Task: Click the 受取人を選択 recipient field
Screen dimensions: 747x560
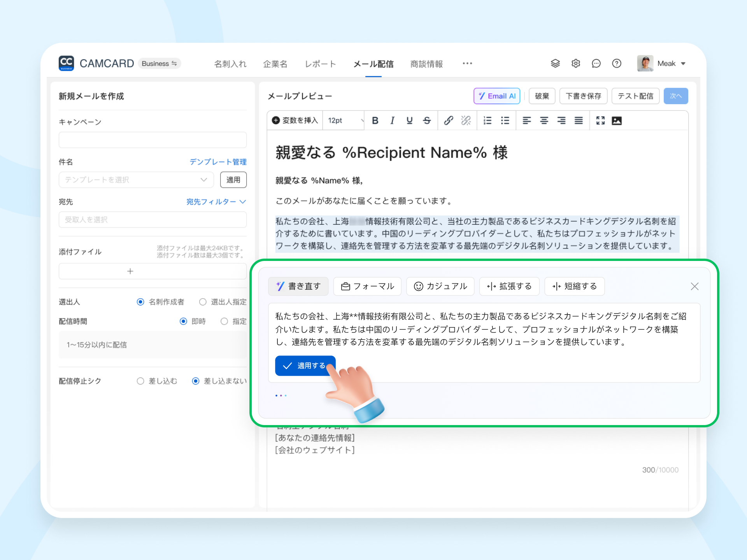Action: coord(153,220)
